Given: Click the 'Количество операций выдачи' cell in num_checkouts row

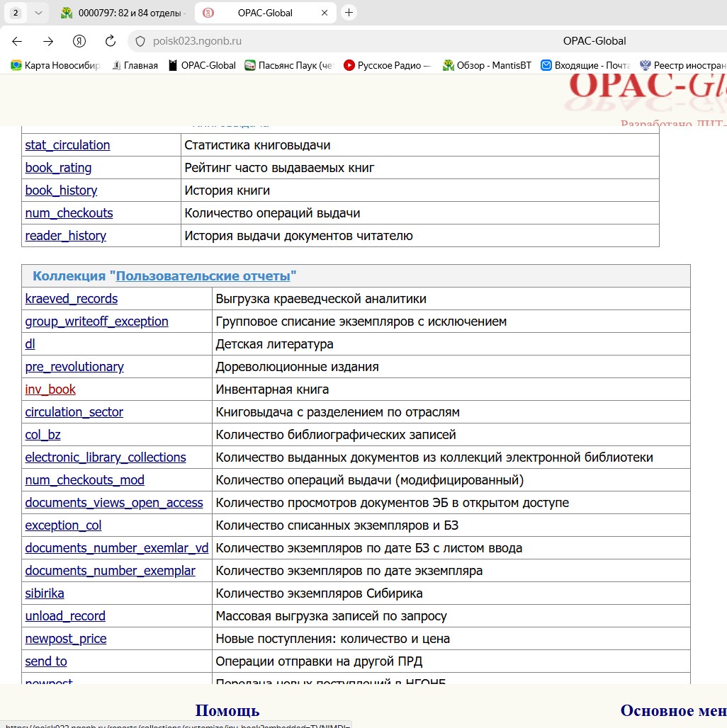Looking at the screenshot, I should (x=420, y=214).
